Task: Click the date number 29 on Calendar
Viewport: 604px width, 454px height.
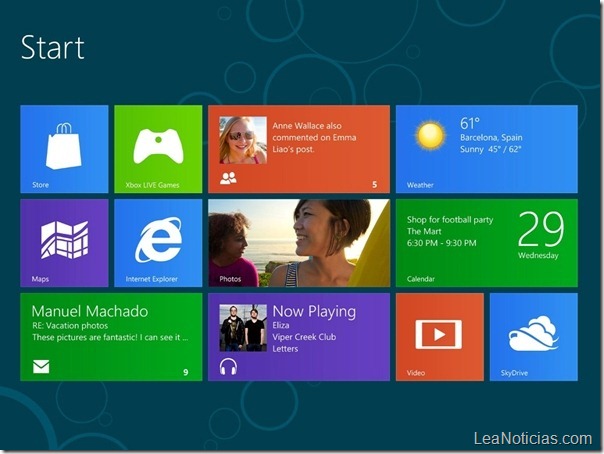Action: (541, 229)
